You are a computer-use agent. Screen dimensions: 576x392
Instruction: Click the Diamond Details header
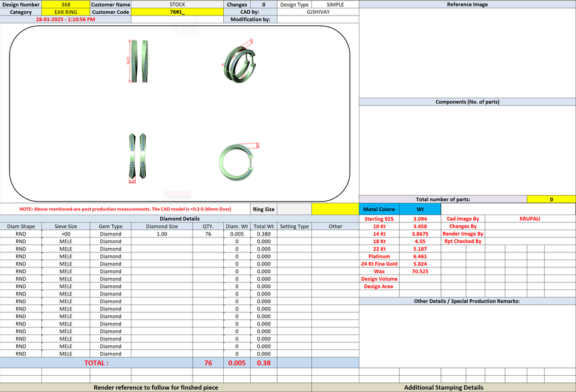point(179,219)
